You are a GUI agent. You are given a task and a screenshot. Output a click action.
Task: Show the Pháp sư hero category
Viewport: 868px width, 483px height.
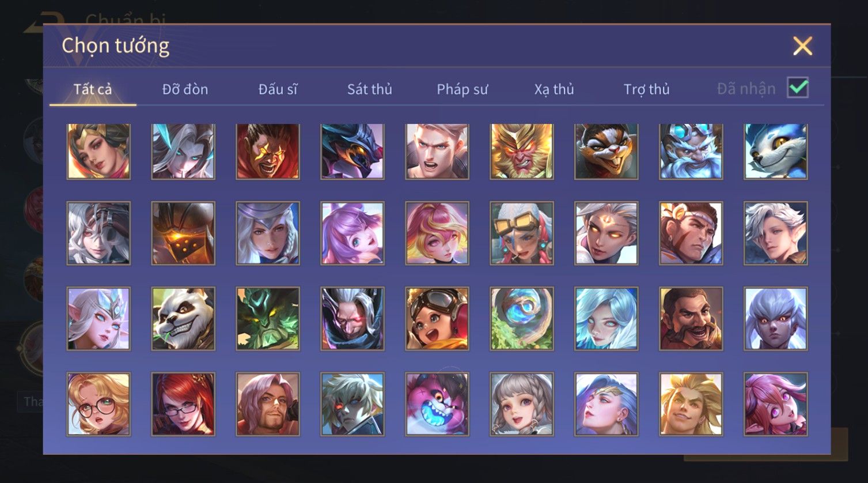[462, 89]
